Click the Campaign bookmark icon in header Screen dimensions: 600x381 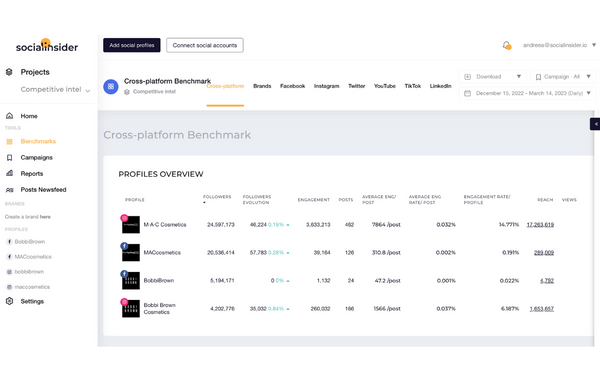(538, 77)
